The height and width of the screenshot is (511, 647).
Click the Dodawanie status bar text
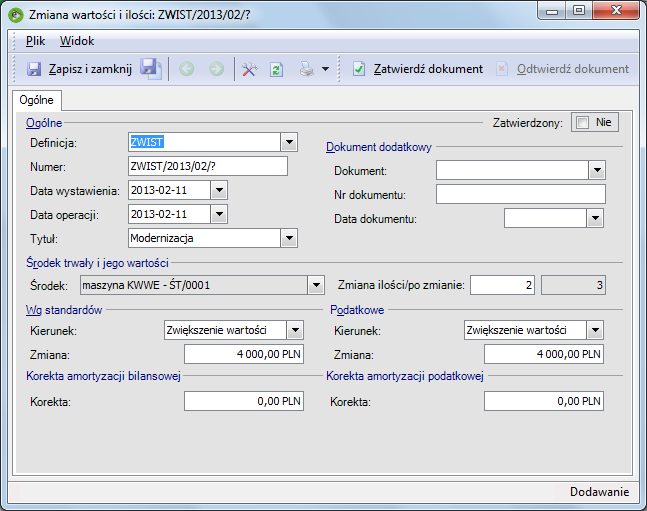pos(599,492)
